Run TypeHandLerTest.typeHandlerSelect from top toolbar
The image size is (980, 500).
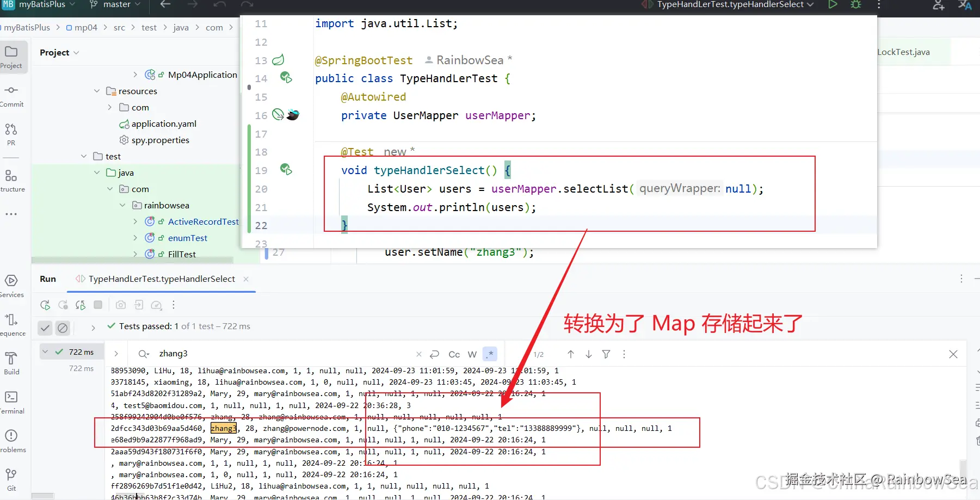833,4
